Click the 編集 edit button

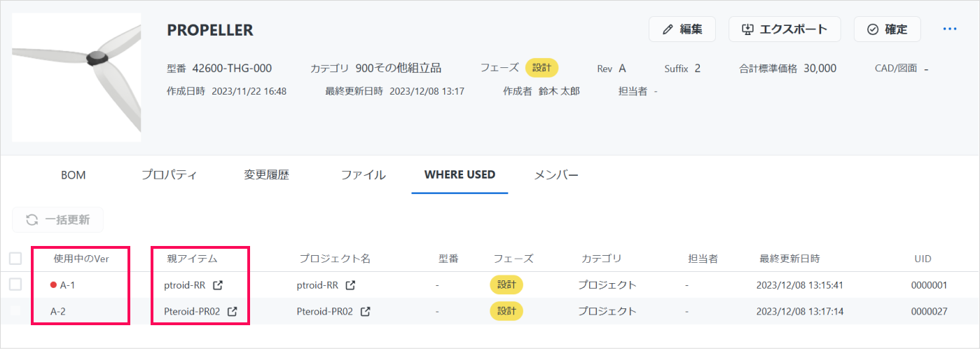pos(682,29)
